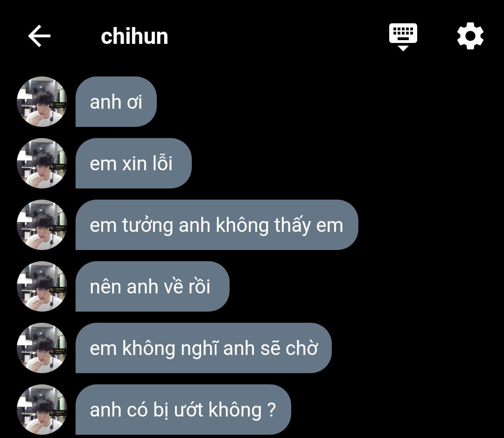The width and height of the screenshot is (504, 438).
Task: Tap avatar beside "em xin lỗi" message
Action: coord(42,163)
